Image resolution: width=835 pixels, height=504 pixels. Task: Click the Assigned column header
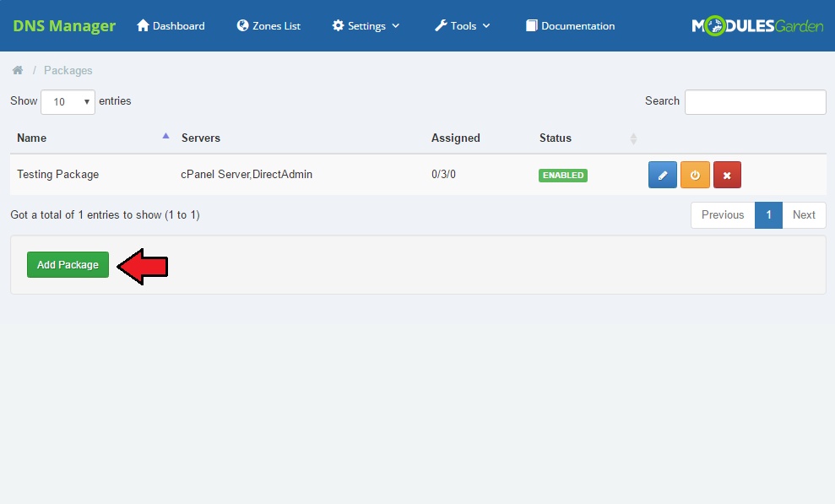(455, 138)
